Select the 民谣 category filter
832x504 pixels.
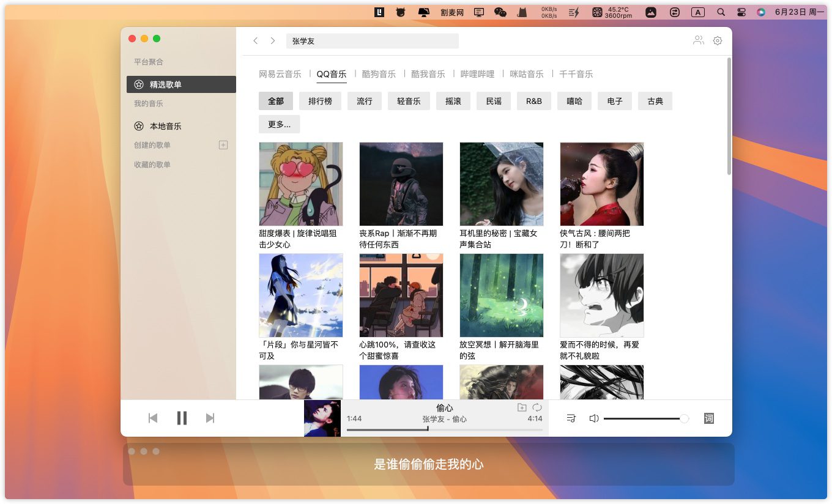pos(494,101)
